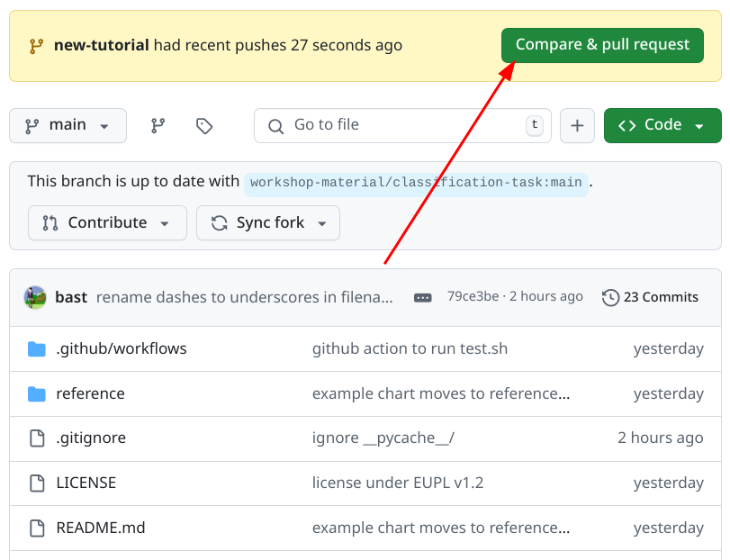Click the reference folder icon
The width and height of the screenshot is (730, 560).
pyautogui.click(x=37, y=393)
